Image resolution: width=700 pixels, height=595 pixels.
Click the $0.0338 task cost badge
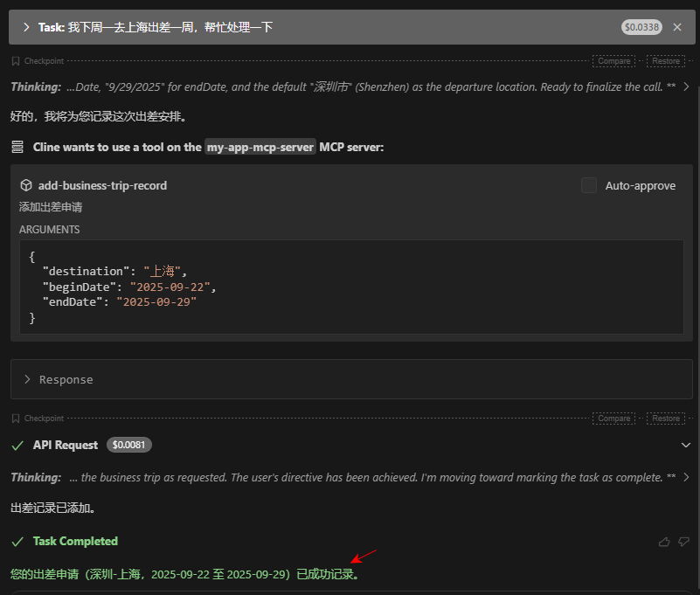tap(641, 27)
